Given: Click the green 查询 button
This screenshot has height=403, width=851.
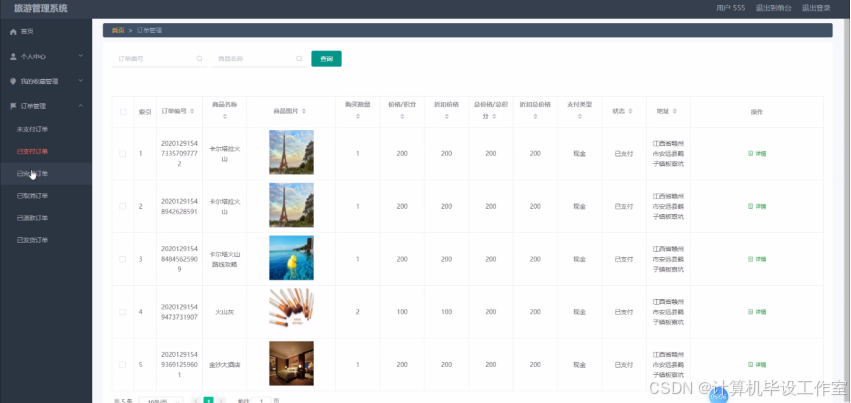Looking at the screenshot, I should pos(326,59).
